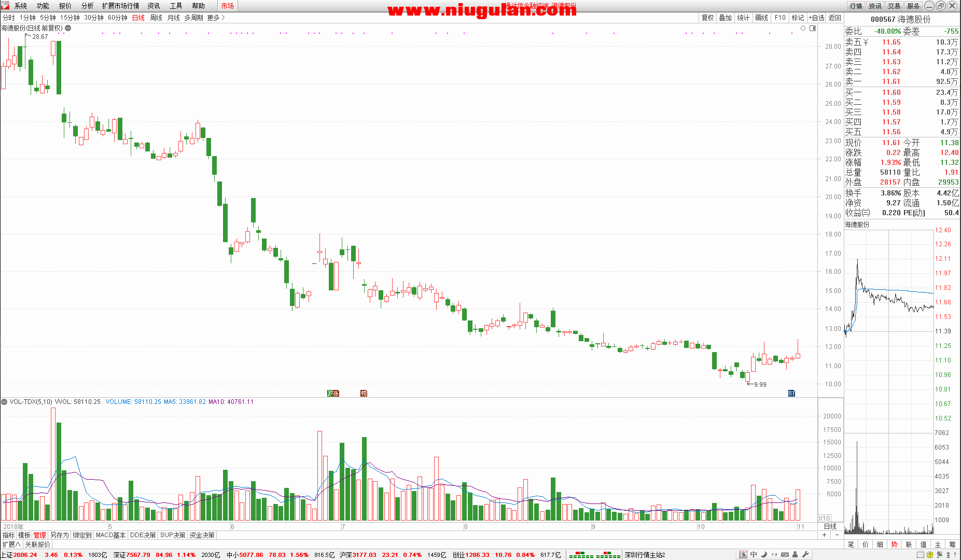The image size is (961, 560).
Task: Select the 筹 side panel tab
Action: (953, 544)
